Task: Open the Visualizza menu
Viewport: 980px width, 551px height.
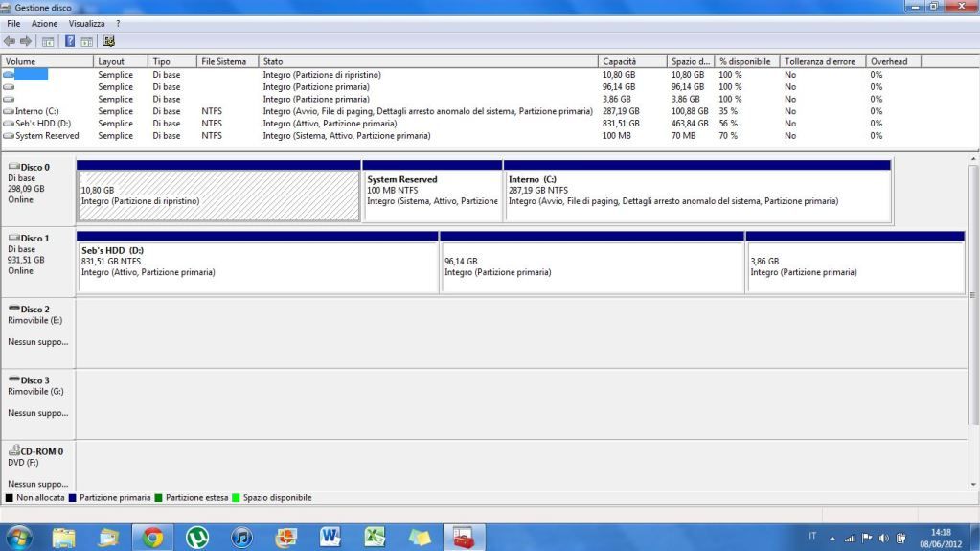Action: (86, 23)
